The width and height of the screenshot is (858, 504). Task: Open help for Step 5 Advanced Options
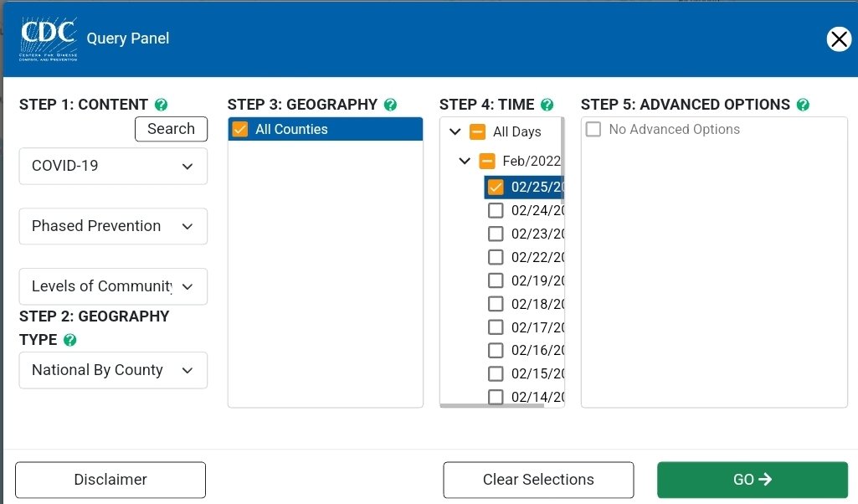[803, 105]
